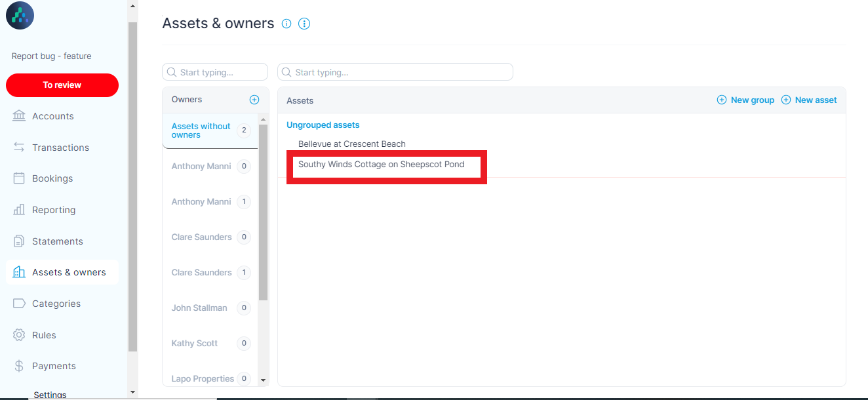Select owner Kathy Scott
Viewport: 868px width, 400px height.
(x=210, y=344)
